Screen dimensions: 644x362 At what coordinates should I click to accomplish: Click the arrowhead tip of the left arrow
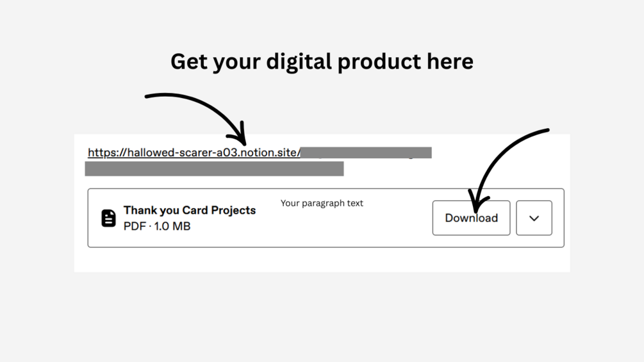(242, 142)
